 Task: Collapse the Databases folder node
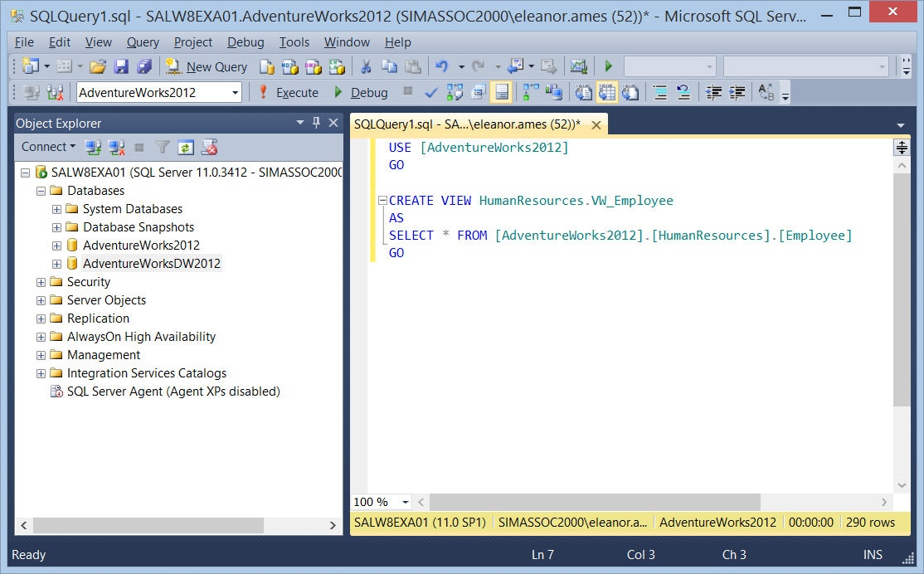coord(41,191)
